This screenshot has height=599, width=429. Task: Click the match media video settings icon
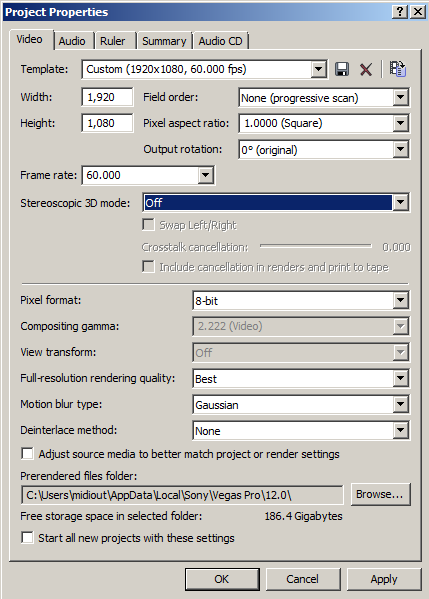pyautogui.click(x=398, y=69)
